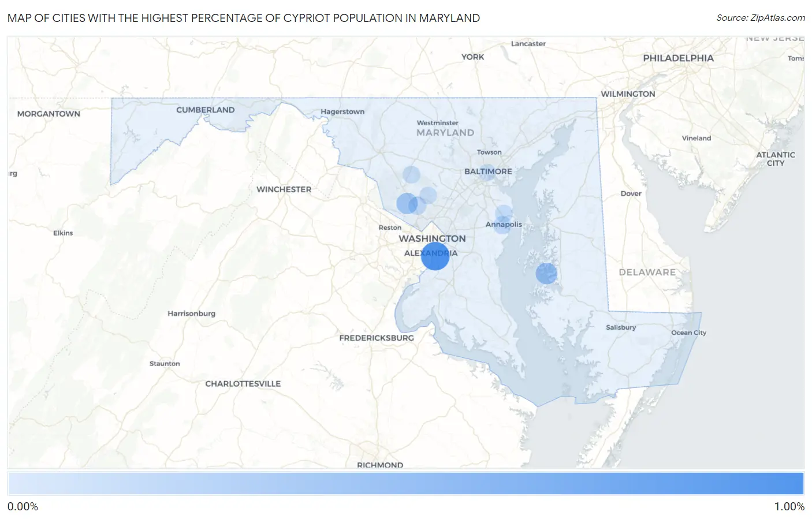812x519 pixels.
Task: Click the WASHINGTON city label
Action: point(432,238)
